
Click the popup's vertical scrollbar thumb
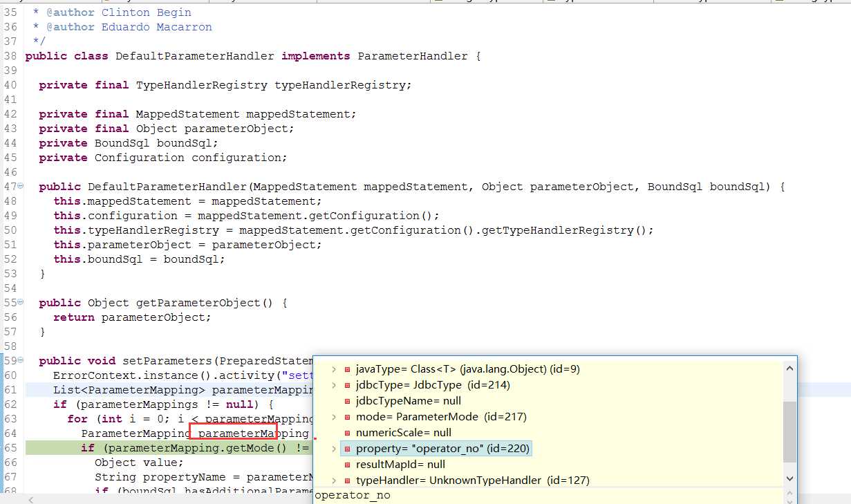(790, 431)
